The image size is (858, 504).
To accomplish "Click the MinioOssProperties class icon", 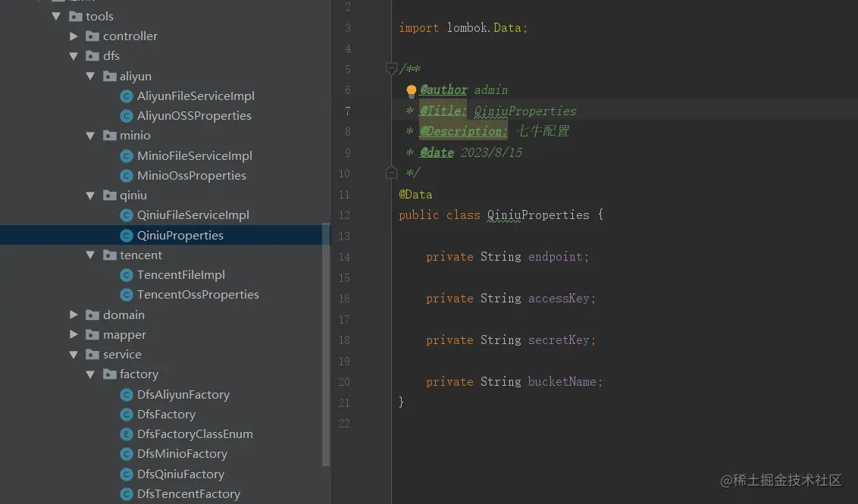I will click(127, 176).
